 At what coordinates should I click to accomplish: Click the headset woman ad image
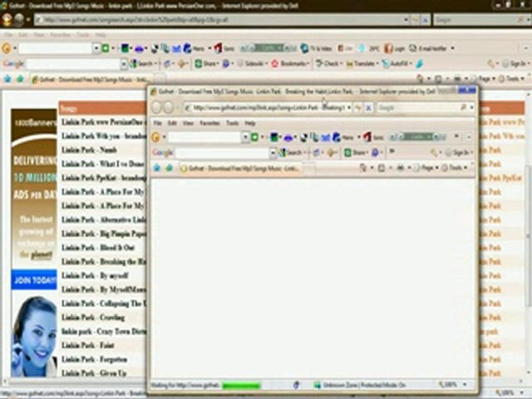click(x=34, y=336)
